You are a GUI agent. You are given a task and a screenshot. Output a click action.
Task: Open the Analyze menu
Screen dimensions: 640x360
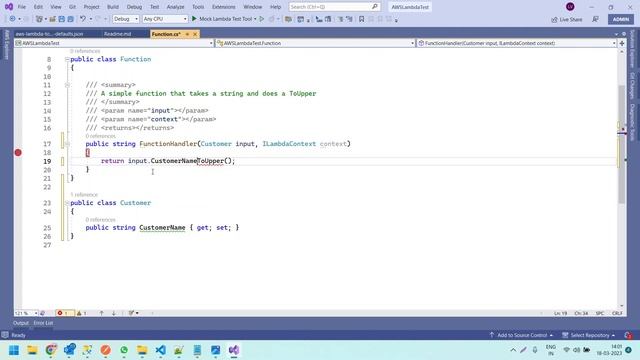pos(176,7)
